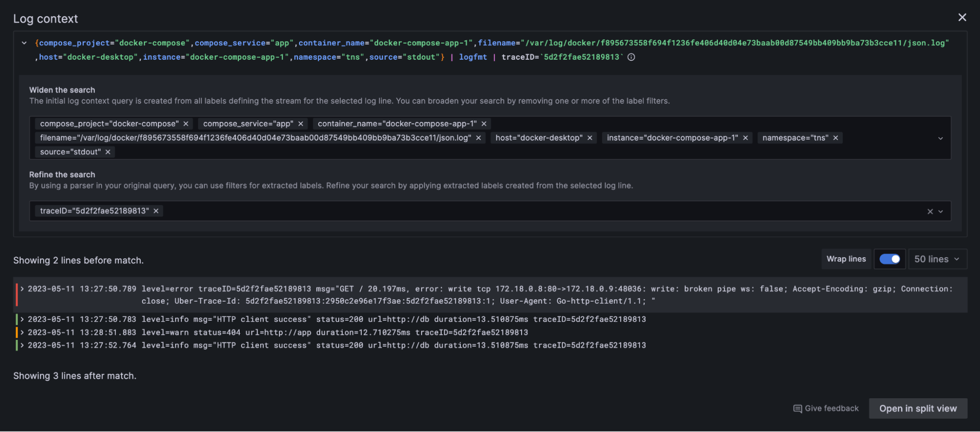
Task: Open the 50 lines dropdown
Action: (937, 259)
